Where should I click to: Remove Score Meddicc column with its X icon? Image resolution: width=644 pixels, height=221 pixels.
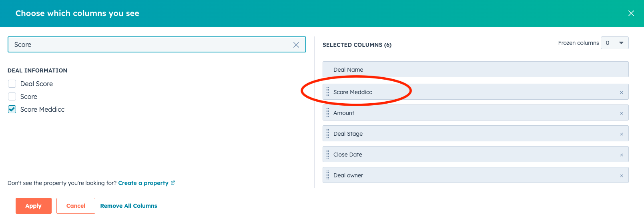(621, 92)
